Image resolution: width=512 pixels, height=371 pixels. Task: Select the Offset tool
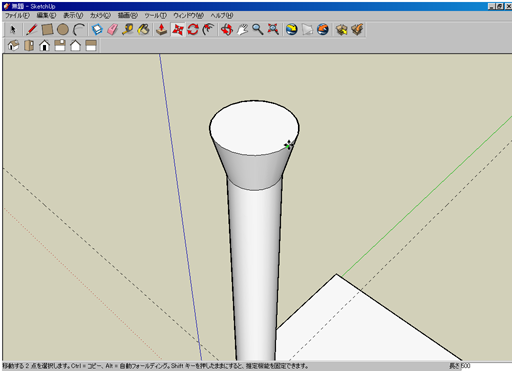tap(209, 30)
